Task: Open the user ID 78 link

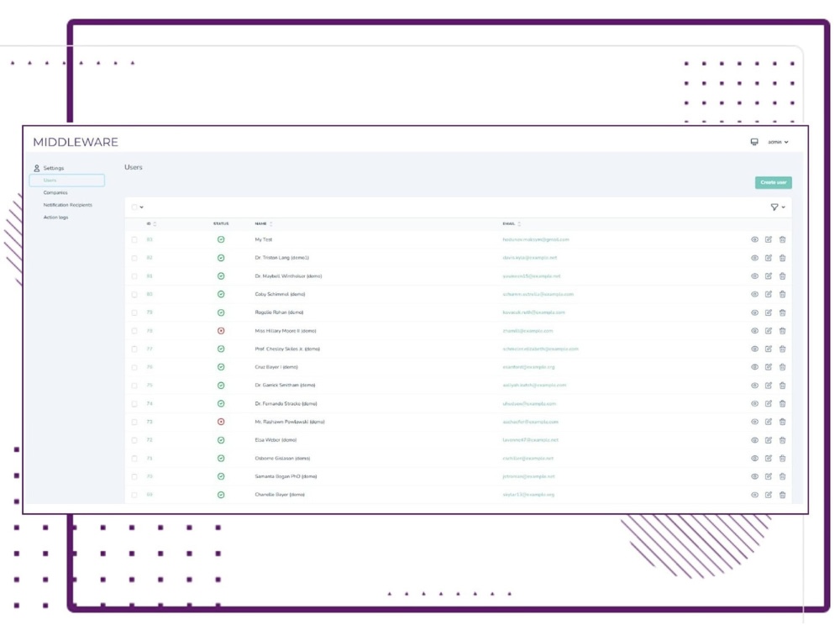Action: coord(150,330)
